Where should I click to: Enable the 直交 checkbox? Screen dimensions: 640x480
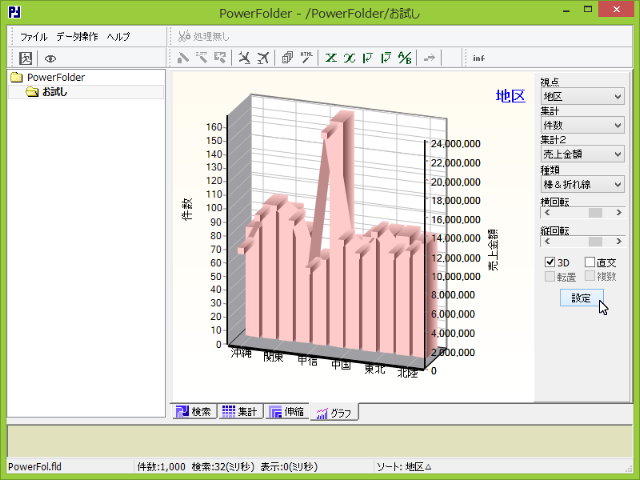(590, 262)
